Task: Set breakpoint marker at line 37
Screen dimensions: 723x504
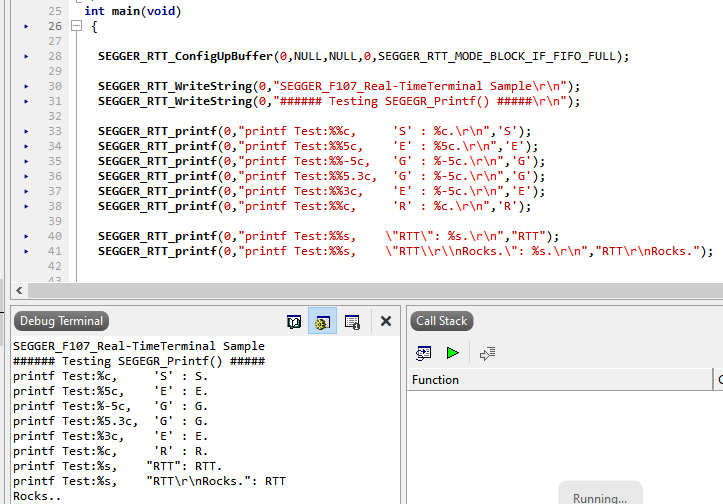Action: click(x=26, y=191)
